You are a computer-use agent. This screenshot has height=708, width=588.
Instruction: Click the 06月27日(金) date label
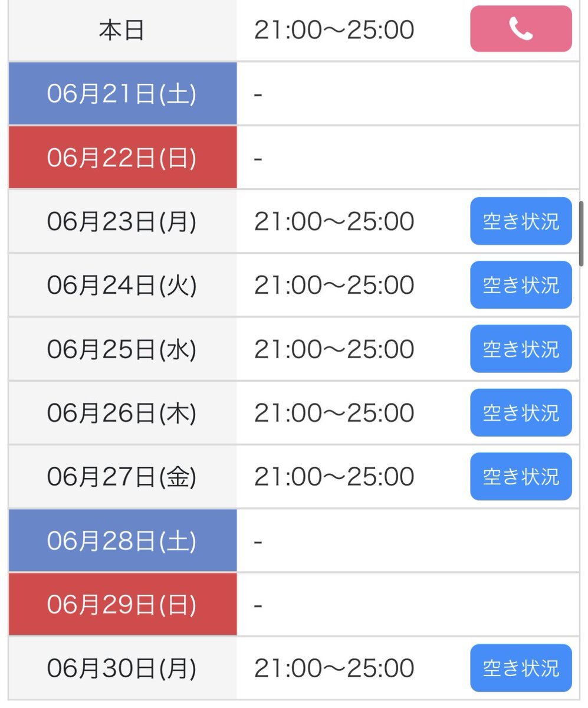pyautogui.click(x=121, y=477)
